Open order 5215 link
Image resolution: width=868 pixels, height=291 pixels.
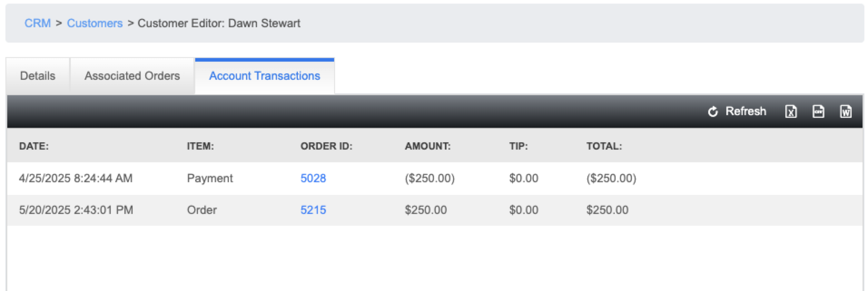pyautogui.click(x=313, y=210)
